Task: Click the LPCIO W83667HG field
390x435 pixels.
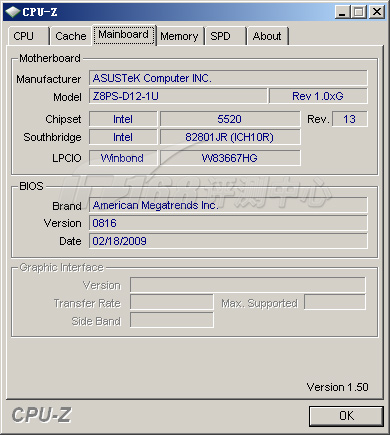Action: pos(230,158)
